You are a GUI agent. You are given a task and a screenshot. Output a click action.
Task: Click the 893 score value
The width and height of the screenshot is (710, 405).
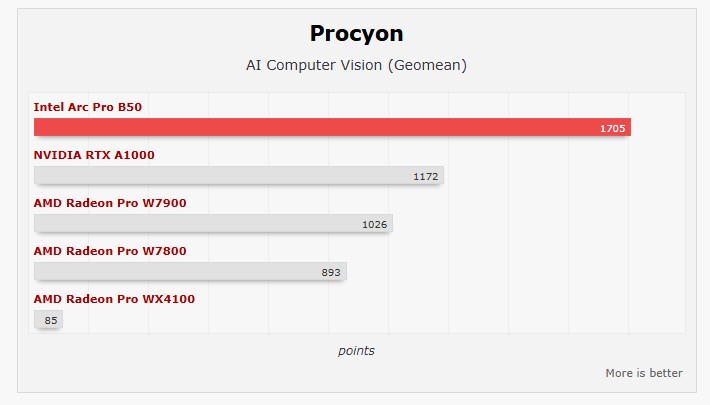(x=331, y=272)
